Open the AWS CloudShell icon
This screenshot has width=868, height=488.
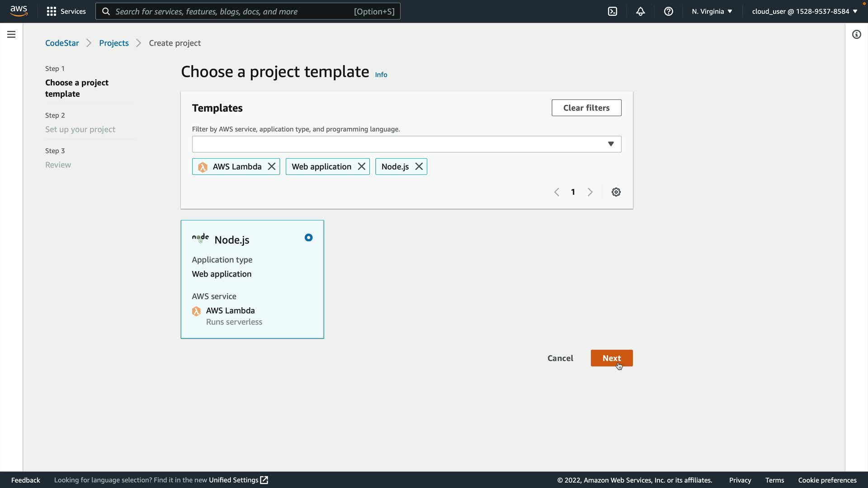coord(613,11)
